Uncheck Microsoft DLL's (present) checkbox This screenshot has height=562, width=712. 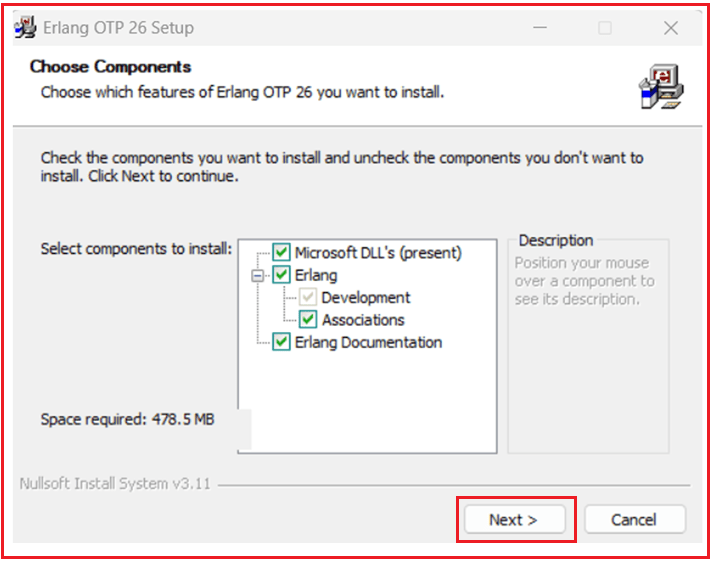coord(281,252)
